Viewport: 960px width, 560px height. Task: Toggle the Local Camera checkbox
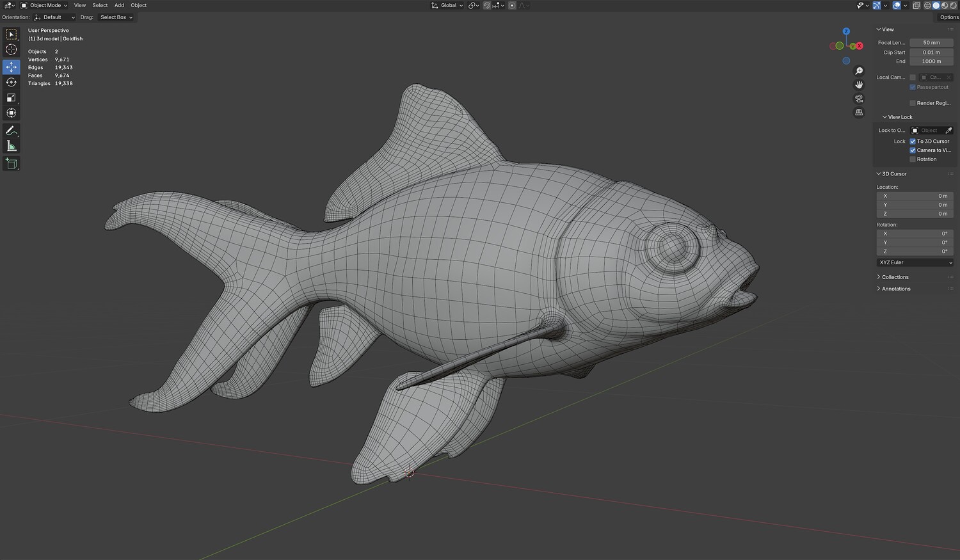(x=913, y=77)
